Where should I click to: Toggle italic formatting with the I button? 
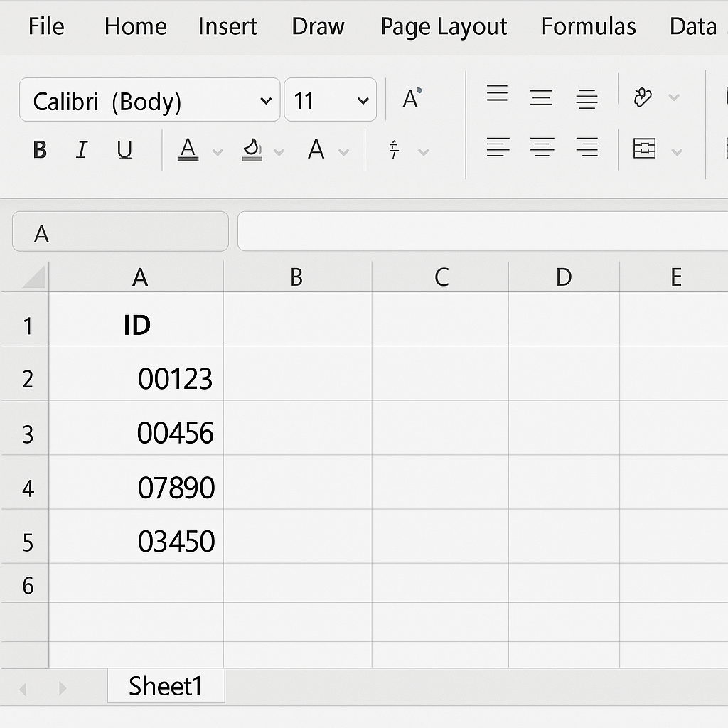pos(82,150)
